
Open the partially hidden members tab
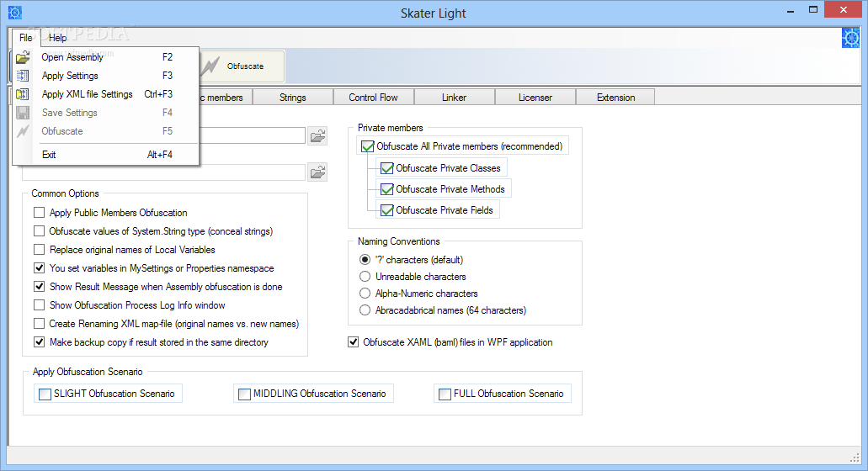pos(226,98)
